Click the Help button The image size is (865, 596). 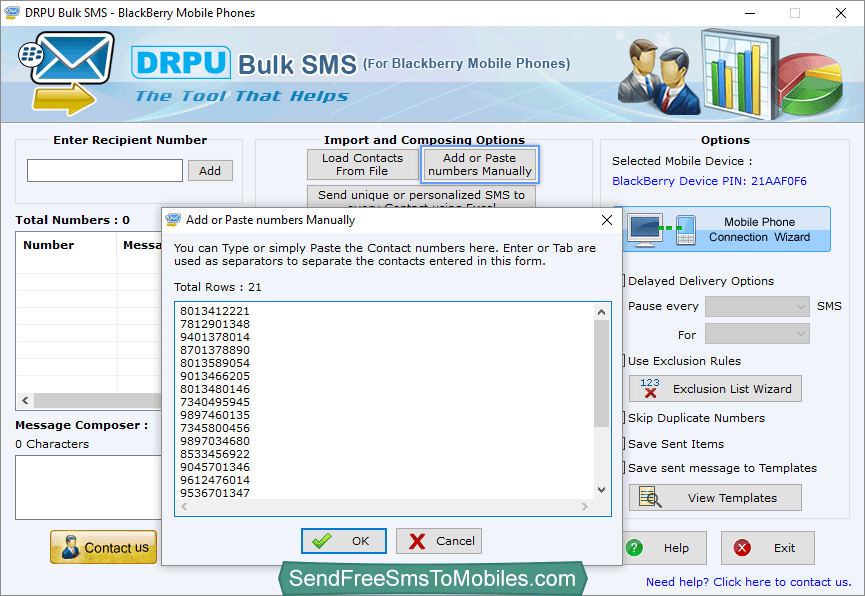pyautogui.click(x=665, y=548)
